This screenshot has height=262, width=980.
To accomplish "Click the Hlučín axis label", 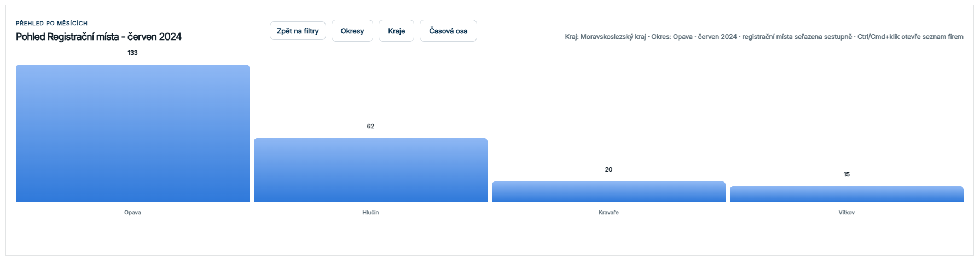I will pyautogui.click(x=370, y=213).
